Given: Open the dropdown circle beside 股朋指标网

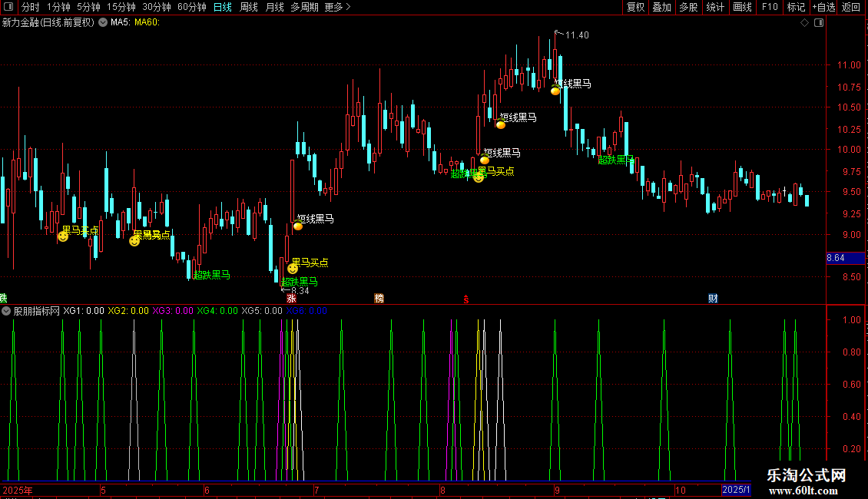Looking at the screenshot, I should click(x=6, y=311).
